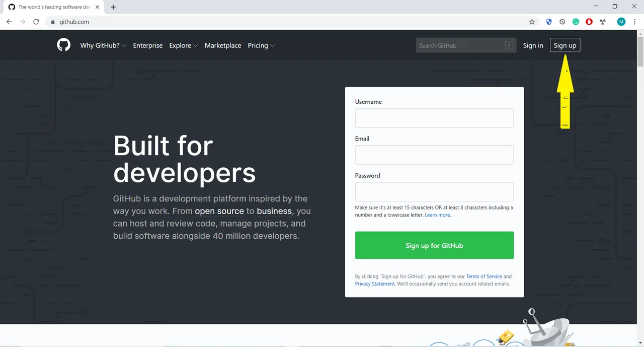Open the blue shield extension icon

[x=549, y=22]
